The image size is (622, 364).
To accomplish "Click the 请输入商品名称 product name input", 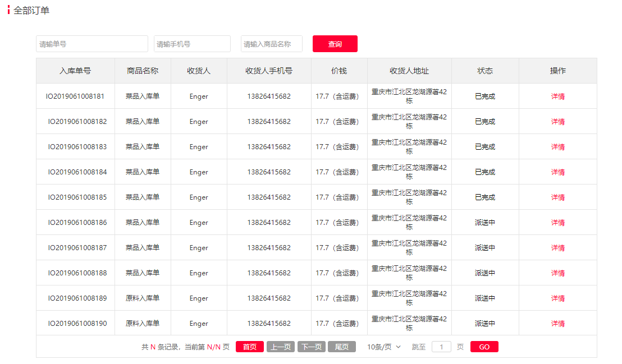I will tap(271, 44).
